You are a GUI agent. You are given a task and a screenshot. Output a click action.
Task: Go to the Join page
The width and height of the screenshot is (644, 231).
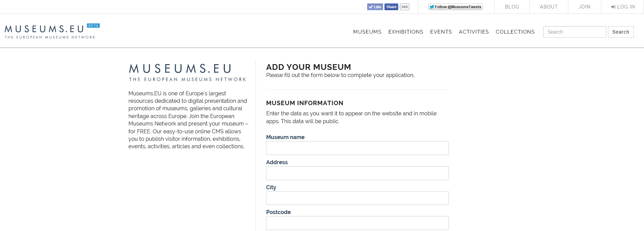coord(584,7)
